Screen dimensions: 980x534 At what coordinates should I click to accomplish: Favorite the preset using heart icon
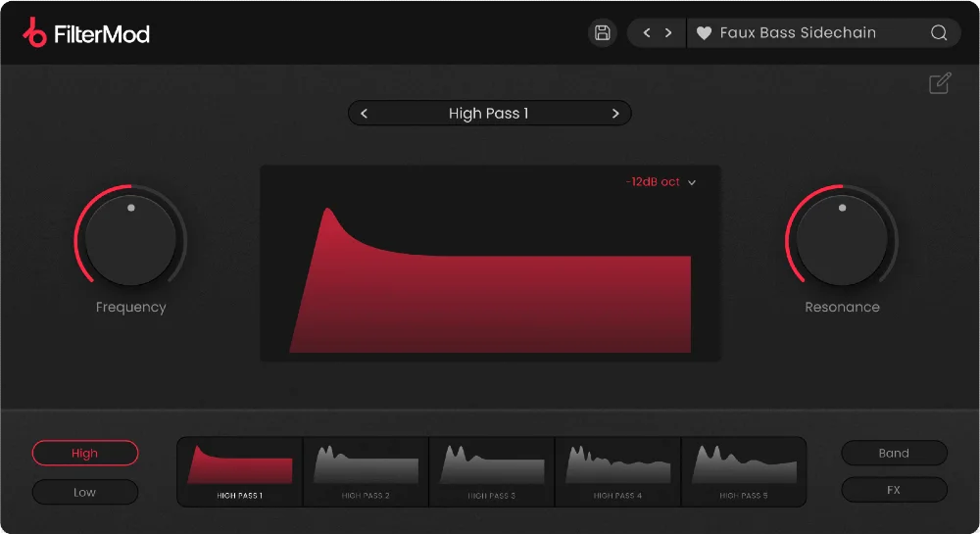coord(704,33)
